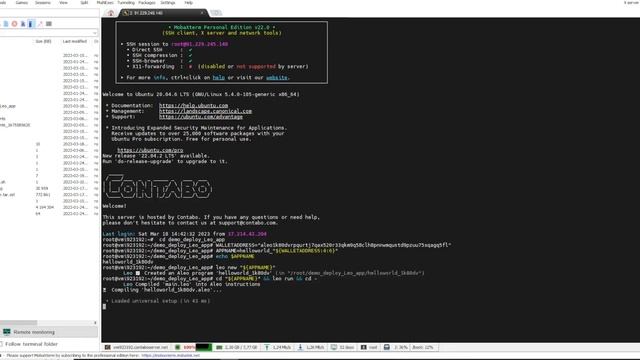Open the https://ubuntu.com/pro link
The image size is (640, 360).
click(x=150, y=150)
